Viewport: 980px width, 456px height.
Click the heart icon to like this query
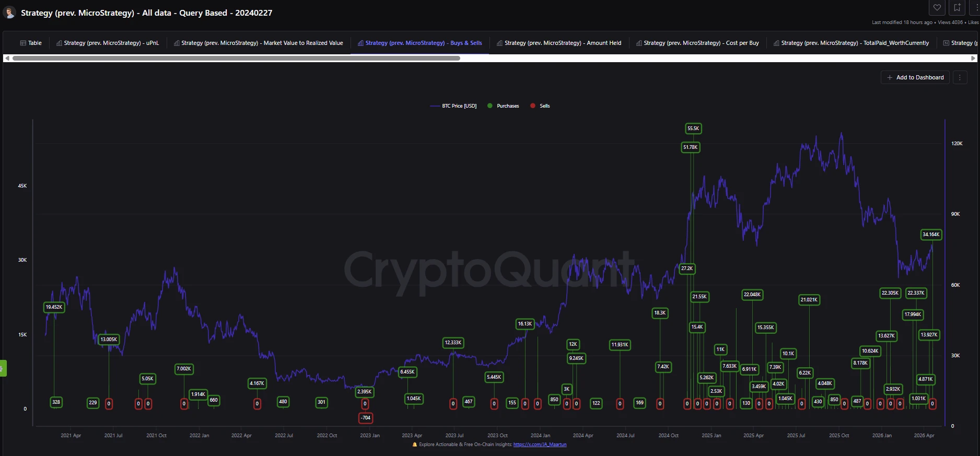pos(937,7)
